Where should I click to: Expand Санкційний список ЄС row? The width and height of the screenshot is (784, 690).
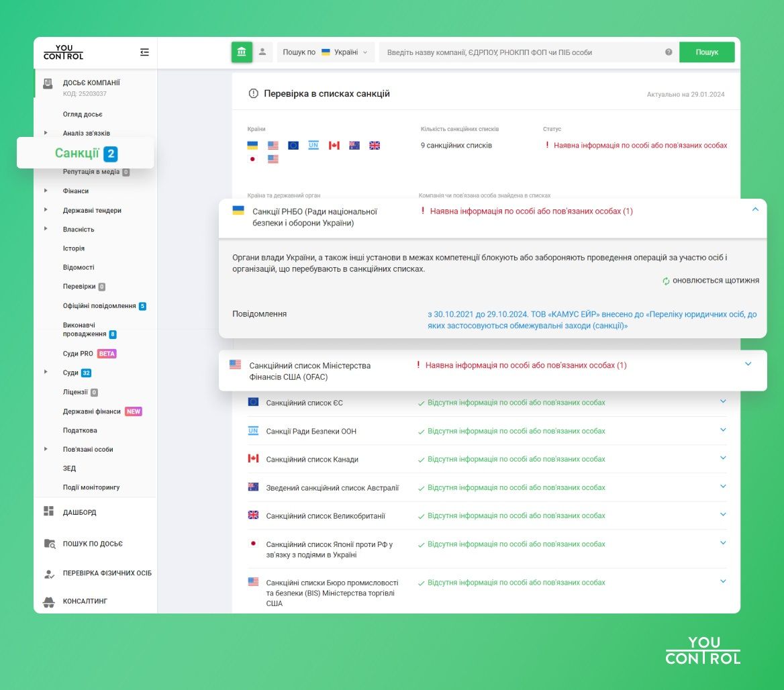pyautogui.click(x=723, y=401)
